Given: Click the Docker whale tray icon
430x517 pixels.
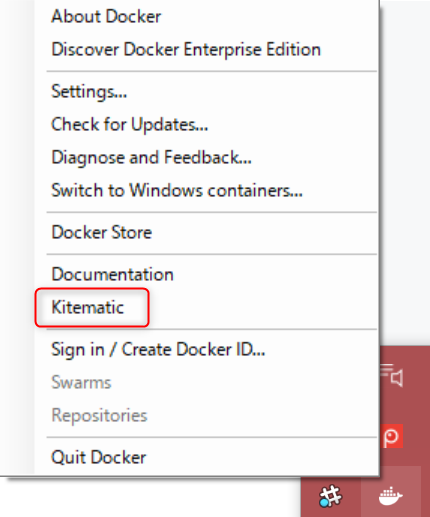Looking at the screenshot, I should click(x=390, y=496).
